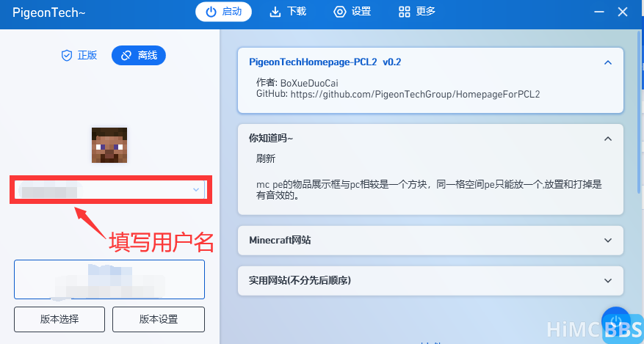Viewport: 644px width, 344px height.
Task: Open the username dropdown arrow
Action: (x=196, y=190)
